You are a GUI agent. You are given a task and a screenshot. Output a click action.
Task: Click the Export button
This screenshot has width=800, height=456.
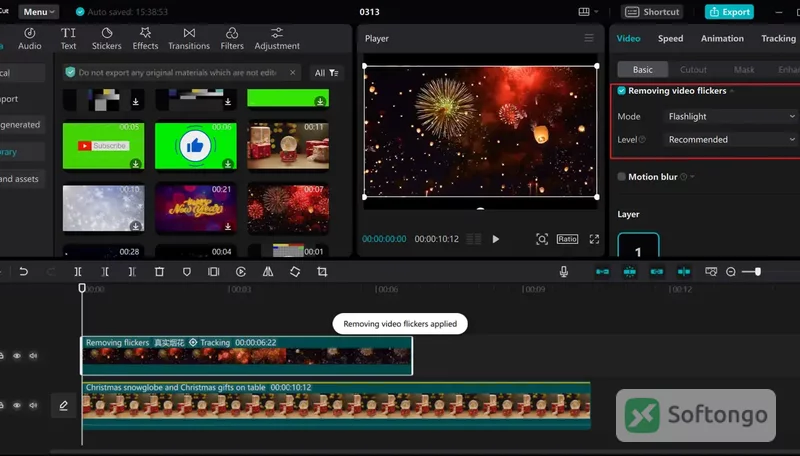(x=730, y=12)
